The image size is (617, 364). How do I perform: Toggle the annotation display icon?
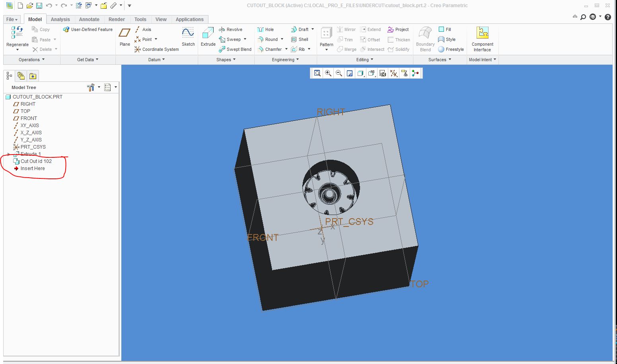[404, 73]
